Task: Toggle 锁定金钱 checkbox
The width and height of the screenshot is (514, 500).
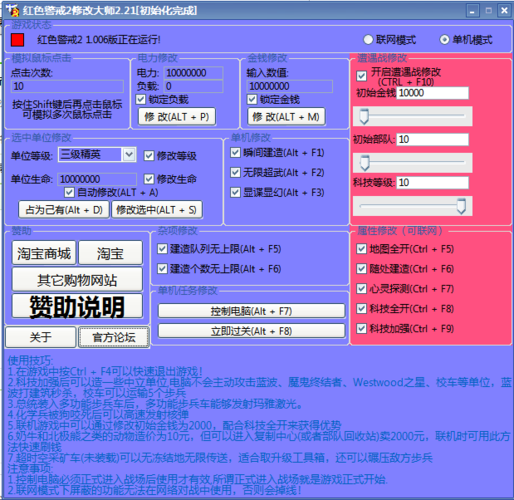Action: pos(252,99)
